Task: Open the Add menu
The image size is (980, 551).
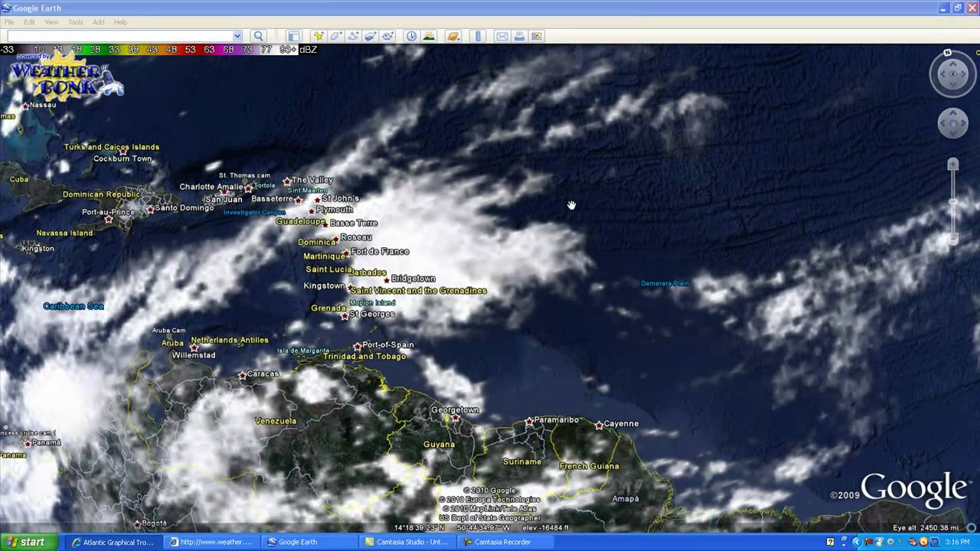Action: pyautogui.click(x=99, y=22)
